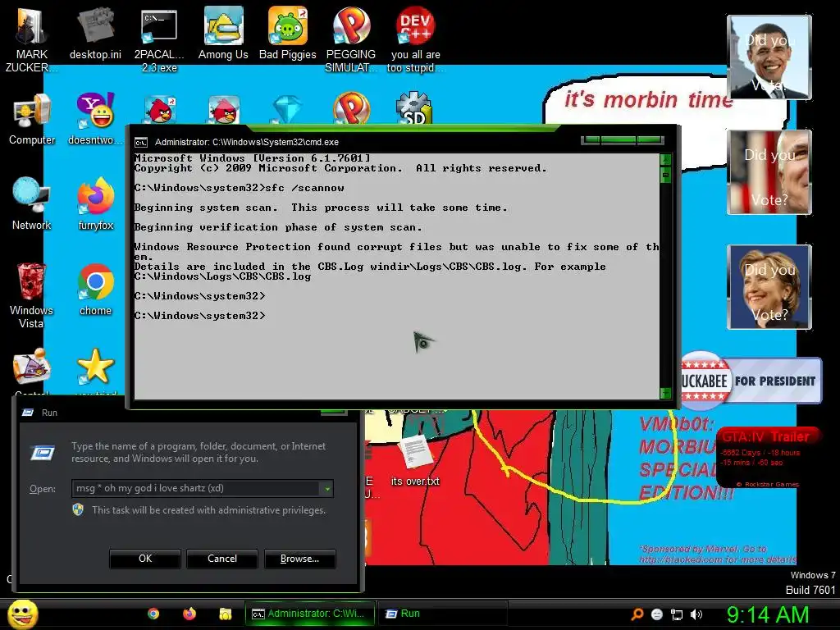Screen dimensions: 840x630
Task: Click cmd scrollbar down arrow
Action: click(665, 394)
